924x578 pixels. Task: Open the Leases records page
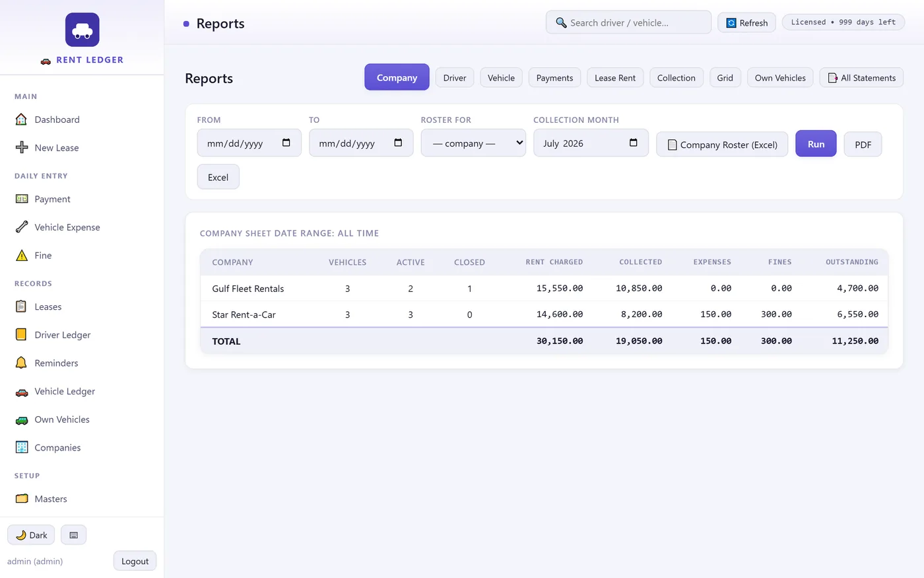coord(82,307)
